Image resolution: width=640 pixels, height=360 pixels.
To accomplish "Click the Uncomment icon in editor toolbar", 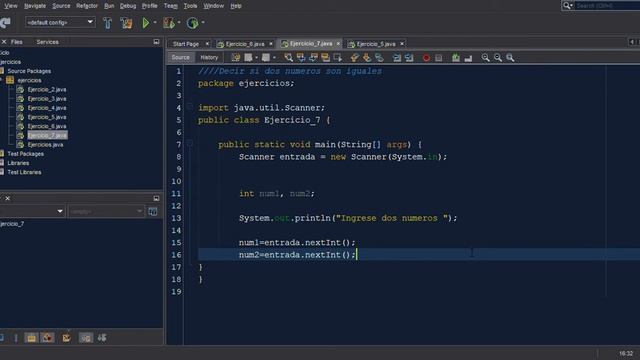I will (468, 58).
